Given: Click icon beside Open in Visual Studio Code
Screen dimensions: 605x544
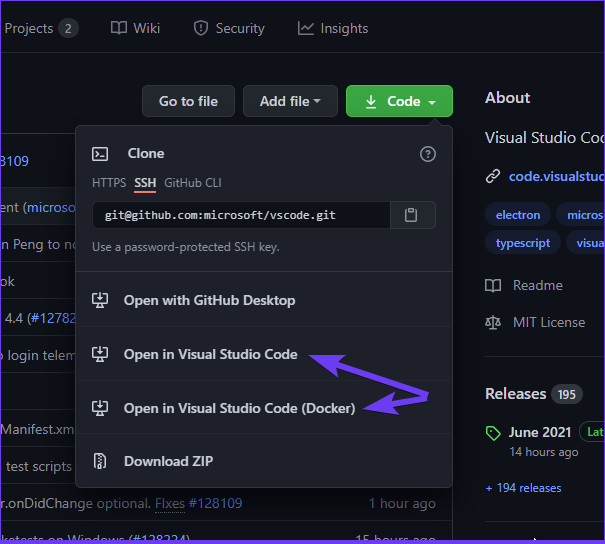Looking at the screenshot, I should coord(100,354).
